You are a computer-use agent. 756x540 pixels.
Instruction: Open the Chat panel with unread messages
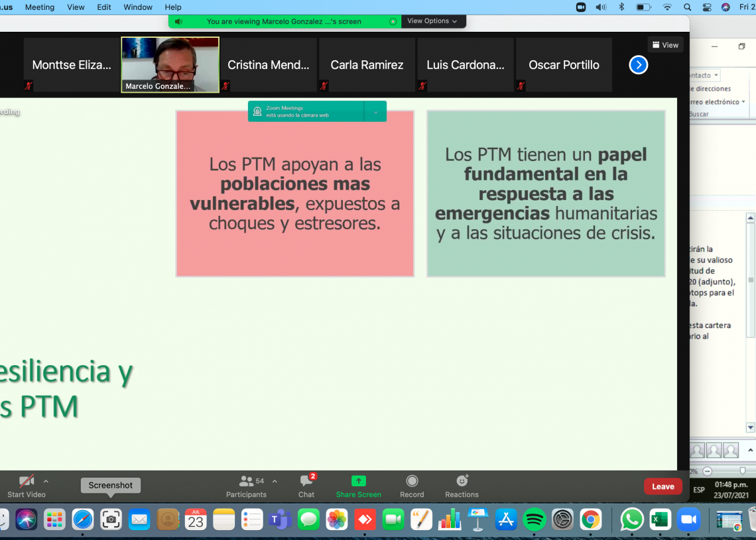point(306,486)
